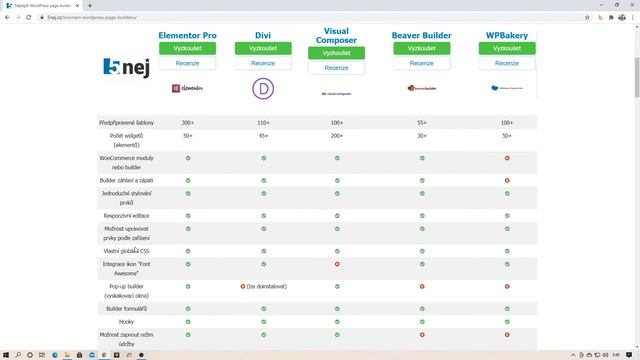Click Vyzkoušet under WPBakery
The height and width of the screenshot is (360, 640).
pyautogui.click(x=507, y=48)
